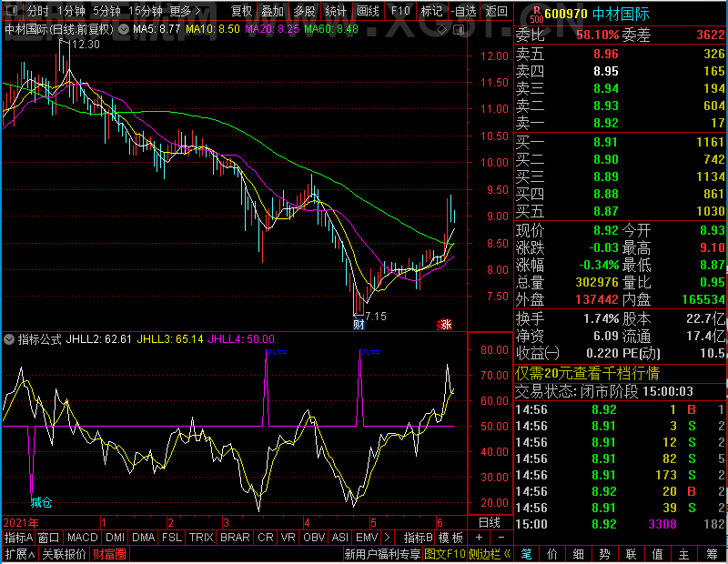Image resolution: width=728 pixels, height=564 pixels.
Task: Switch indicator to ASI
Action: [x=339, y=538]
